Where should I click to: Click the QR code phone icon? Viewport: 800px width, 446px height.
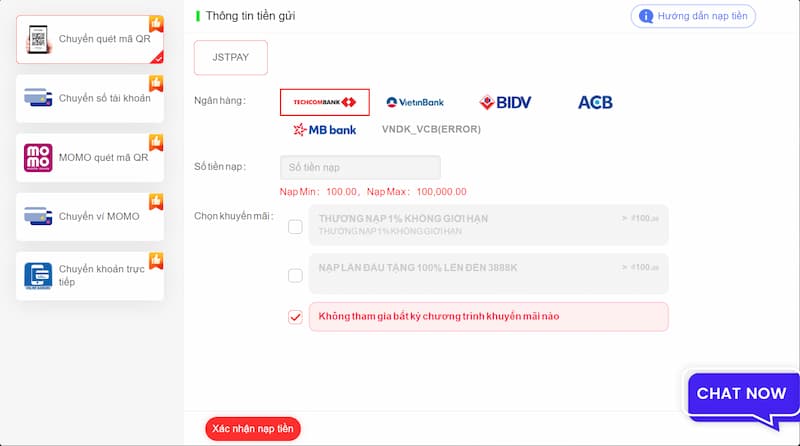[38, 39]
